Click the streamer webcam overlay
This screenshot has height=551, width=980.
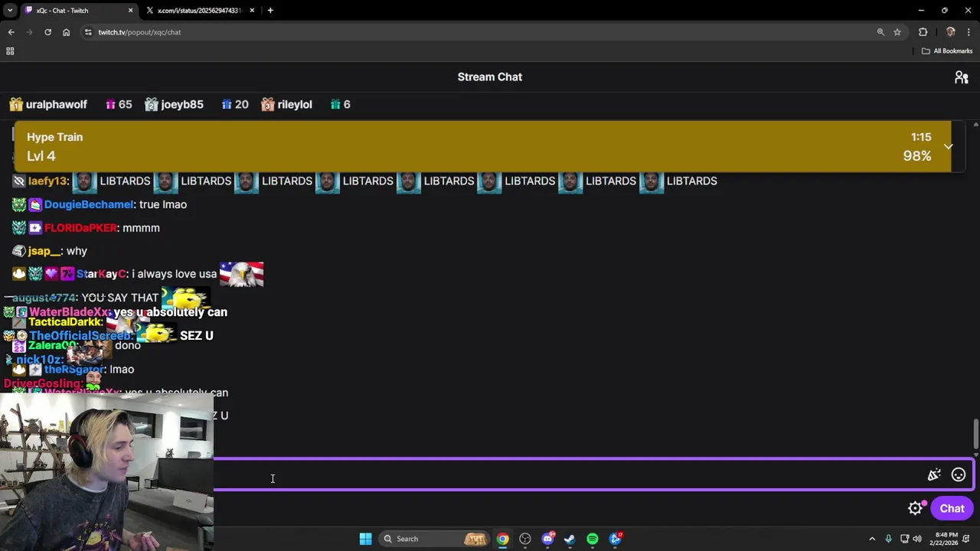coord(106,471)
